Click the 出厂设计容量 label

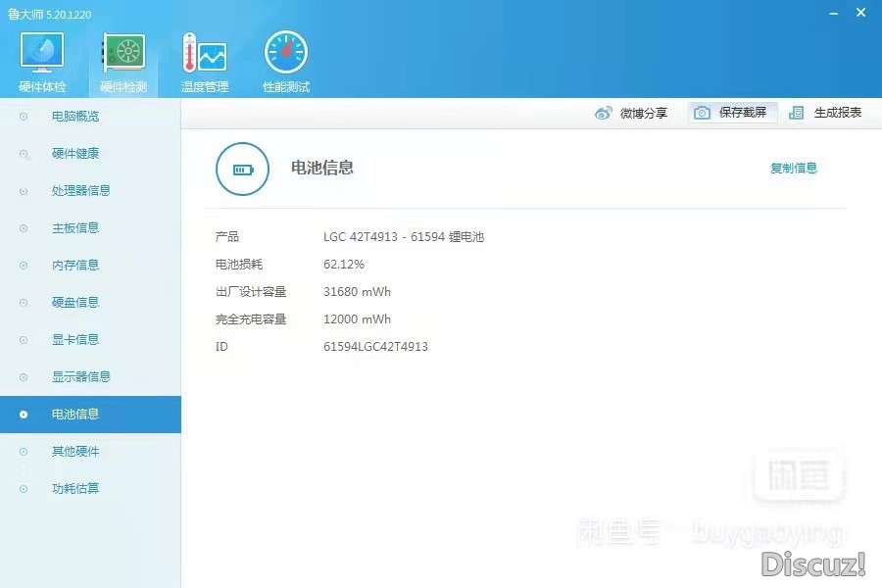tap(250, 292)
